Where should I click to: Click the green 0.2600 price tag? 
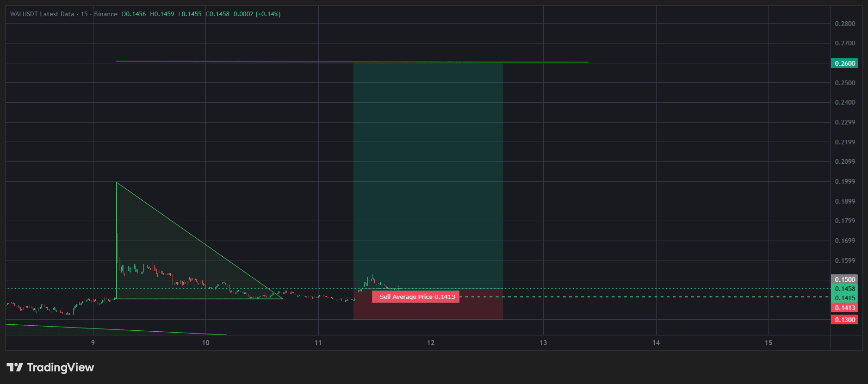844,63
